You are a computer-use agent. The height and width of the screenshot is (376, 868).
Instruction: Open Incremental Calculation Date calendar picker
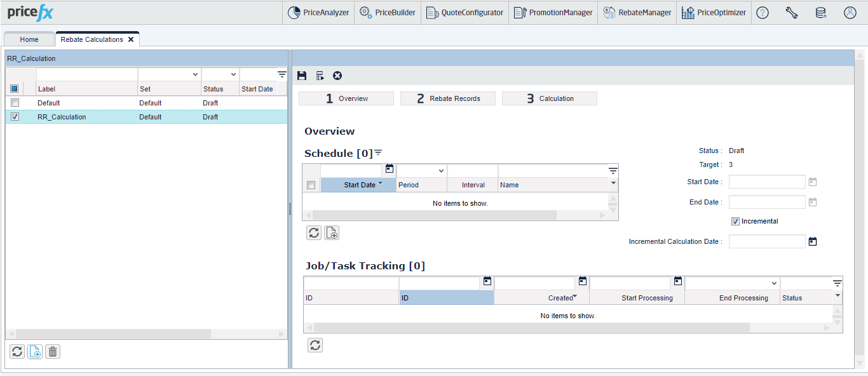click(x=812, y=241)
